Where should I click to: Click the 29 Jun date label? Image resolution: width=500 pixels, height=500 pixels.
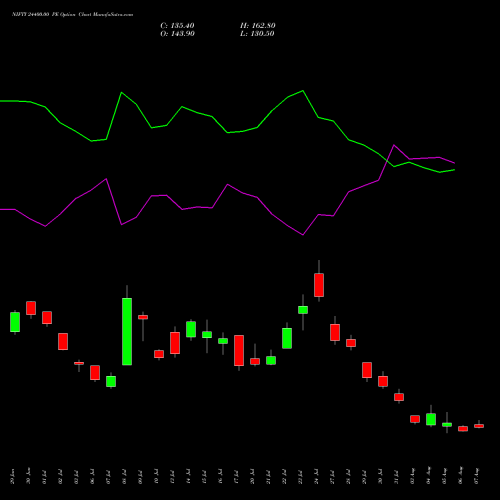point(13,477)
